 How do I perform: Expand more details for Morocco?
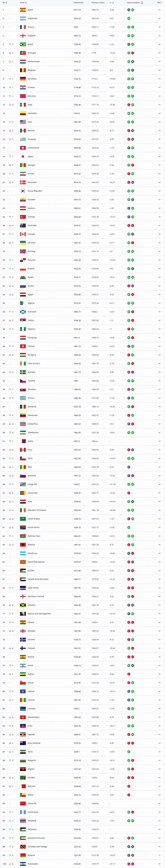160,96
